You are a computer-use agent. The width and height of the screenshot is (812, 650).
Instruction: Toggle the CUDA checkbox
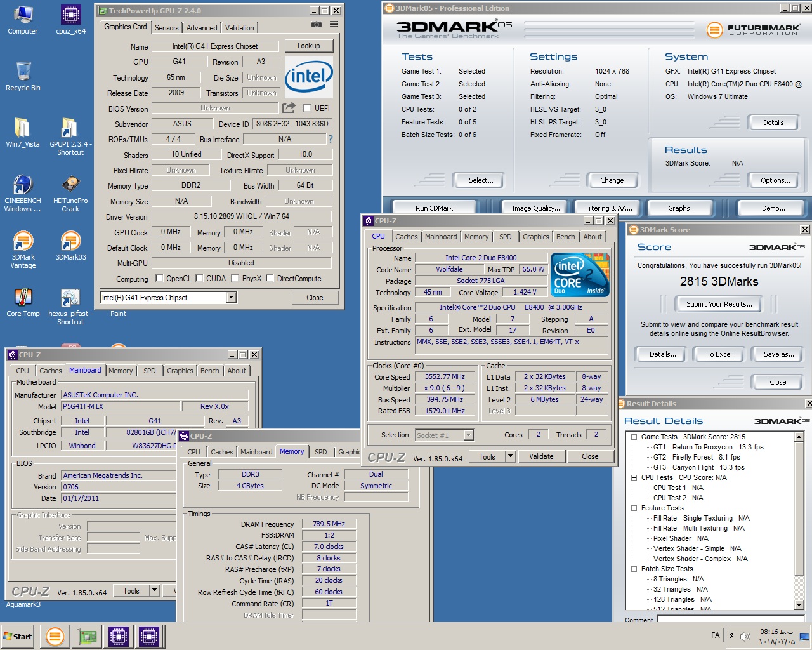[x=199, y=278]
